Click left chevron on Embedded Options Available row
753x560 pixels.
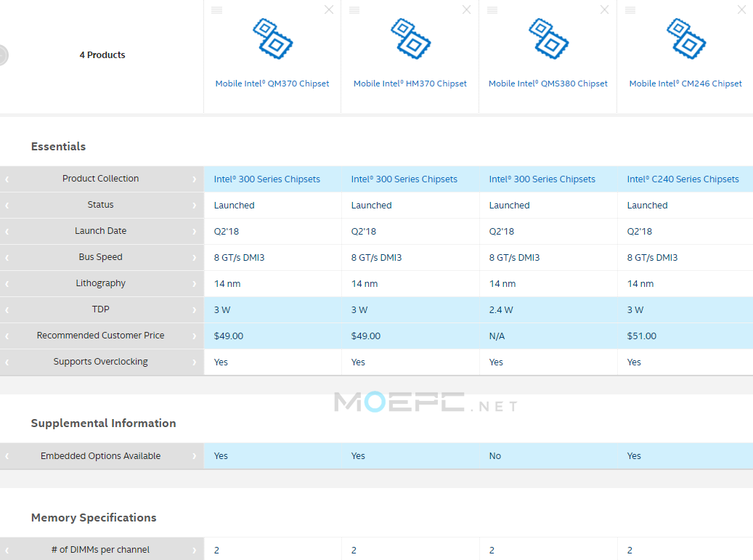[7, 456]
